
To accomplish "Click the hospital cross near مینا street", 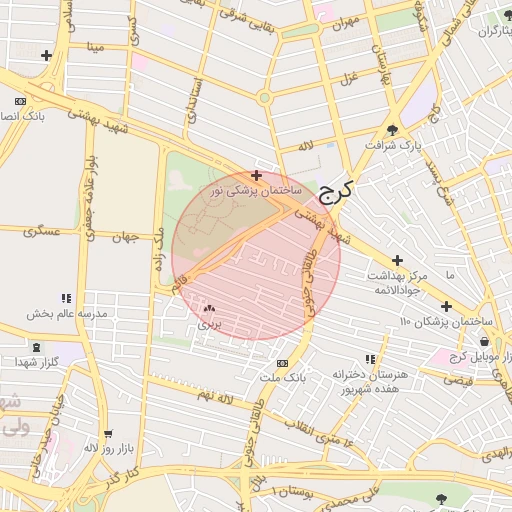I will click(46, 55).
